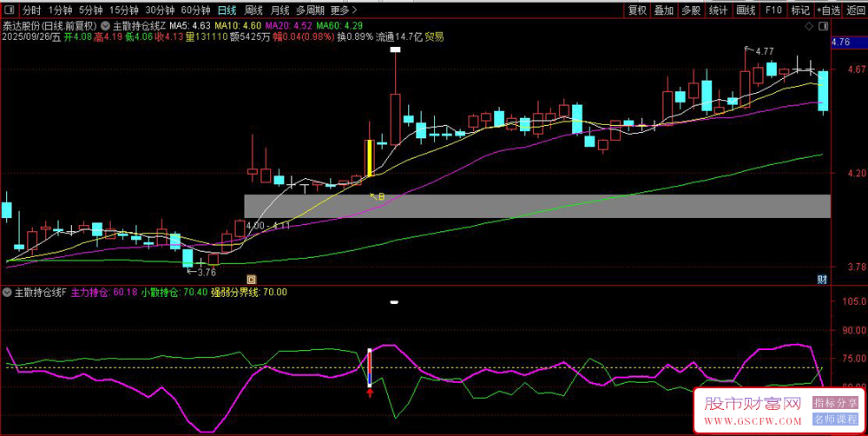Image resolution: width=868 pixels, height=436 pixels.
Task: Click the highlighted yellow candlestick
Action: [370, 158]
